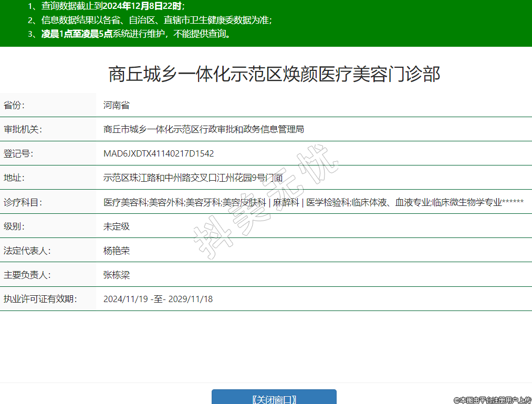Click the 省份 field label
The width and height of the screenshot is (532, 404).
point(14,105)
